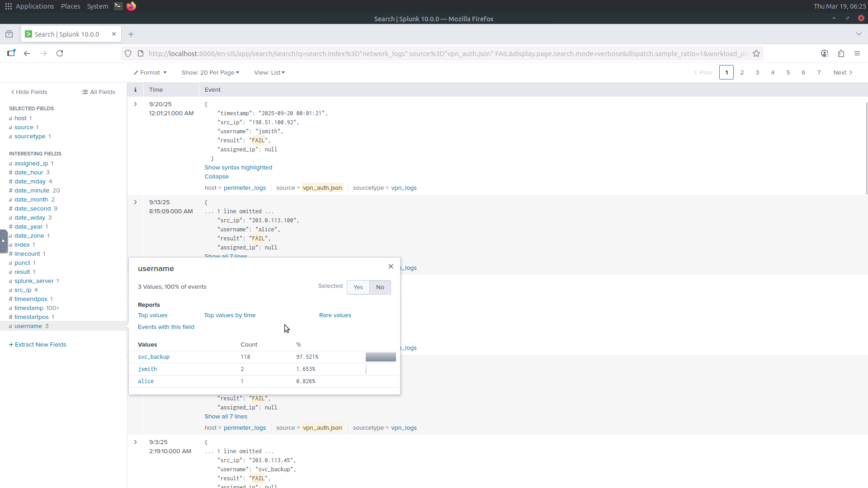The width and height of the screenshot is (868, 488).
Task: Expand the 9/20/25 event row
Action: tap(135, 104)
